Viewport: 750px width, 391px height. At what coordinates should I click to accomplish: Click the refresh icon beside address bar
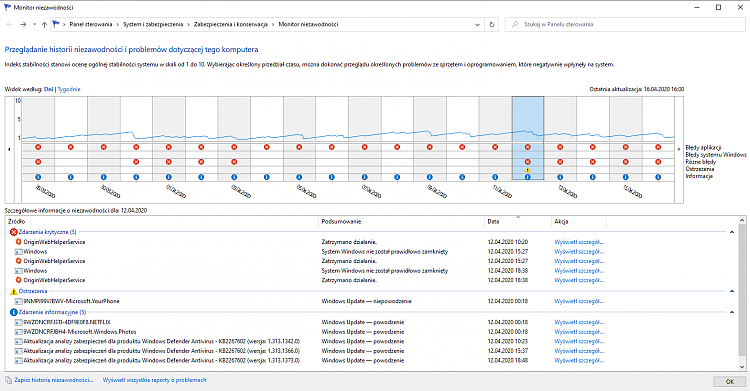point(492,24)
